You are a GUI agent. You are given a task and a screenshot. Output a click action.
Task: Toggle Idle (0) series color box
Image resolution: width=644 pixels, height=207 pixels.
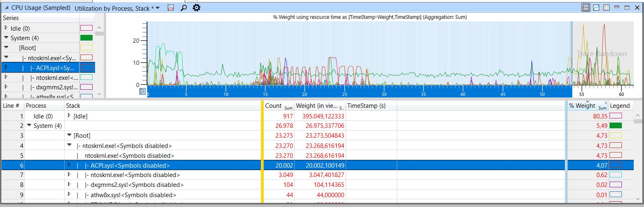click(x=86, y=28)
